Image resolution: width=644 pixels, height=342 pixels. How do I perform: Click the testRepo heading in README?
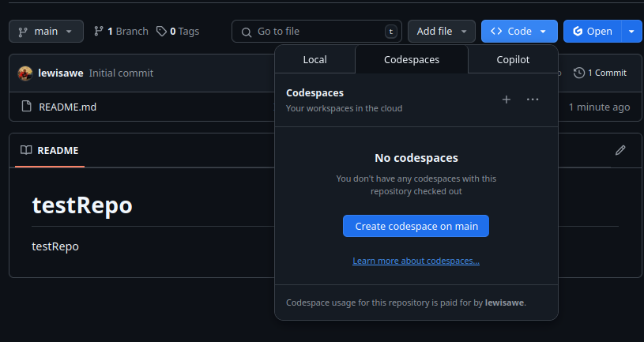click(x=82, y=205)
